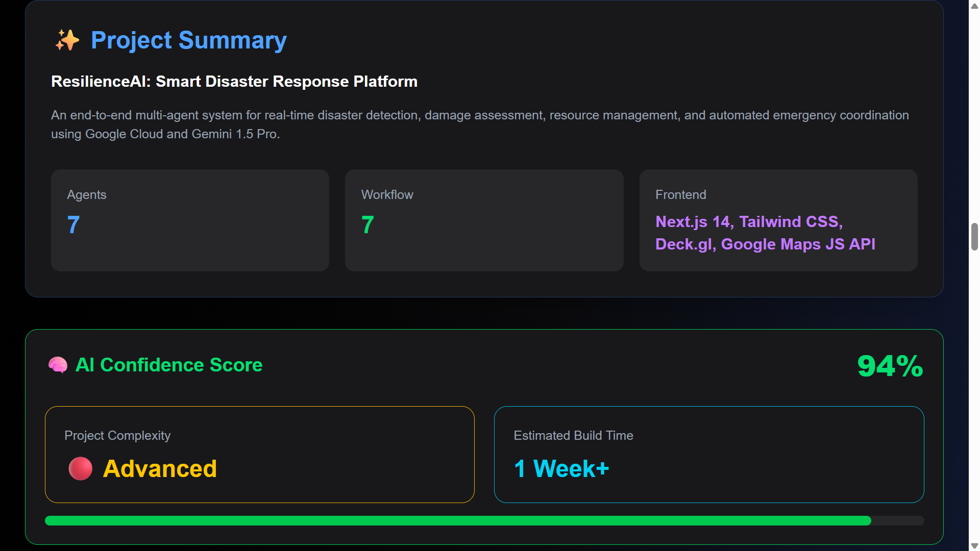This screenshot has height=551, width=980.
Task: Click the Agents card label
Action: [x=87, y=195]
